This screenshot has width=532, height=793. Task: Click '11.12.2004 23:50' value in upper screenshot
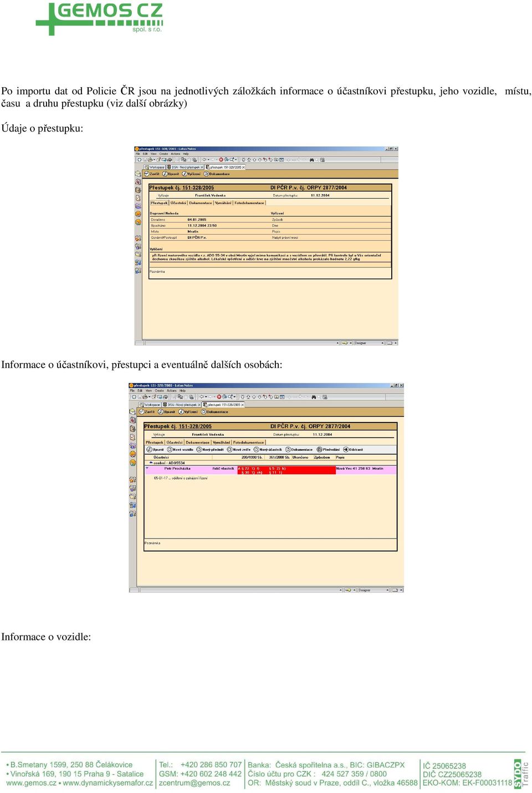(x=202, y=226)
